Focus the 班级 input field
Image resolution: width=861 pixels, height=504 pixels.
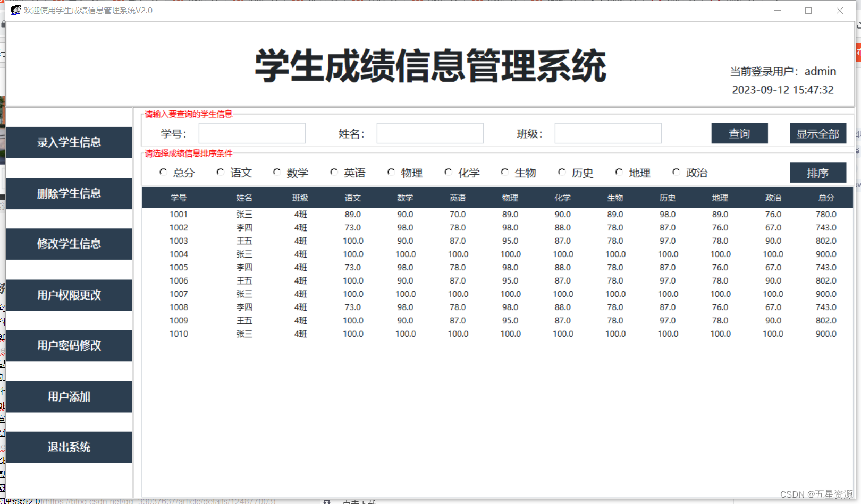(x=608, y=133)
